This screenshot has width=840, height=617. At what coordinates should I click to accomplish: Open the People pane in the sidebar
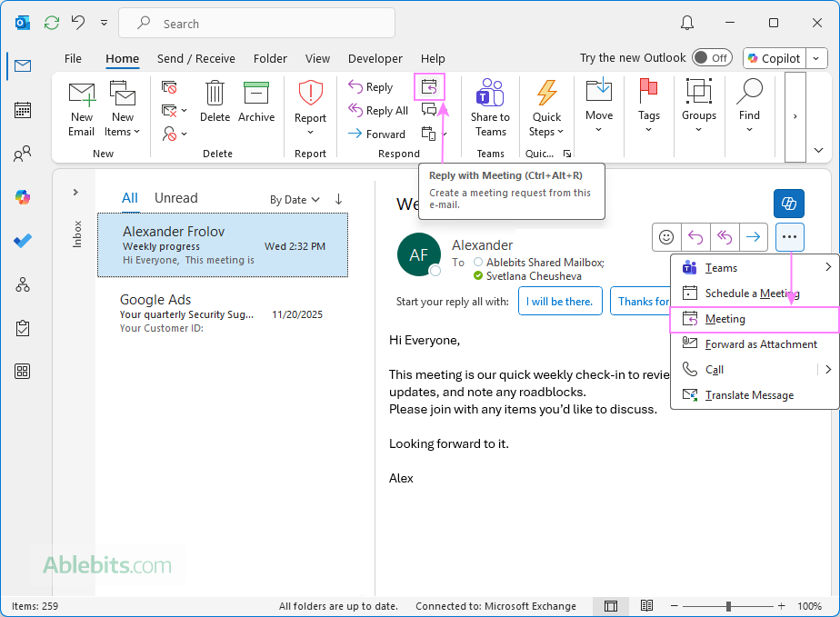22,154
